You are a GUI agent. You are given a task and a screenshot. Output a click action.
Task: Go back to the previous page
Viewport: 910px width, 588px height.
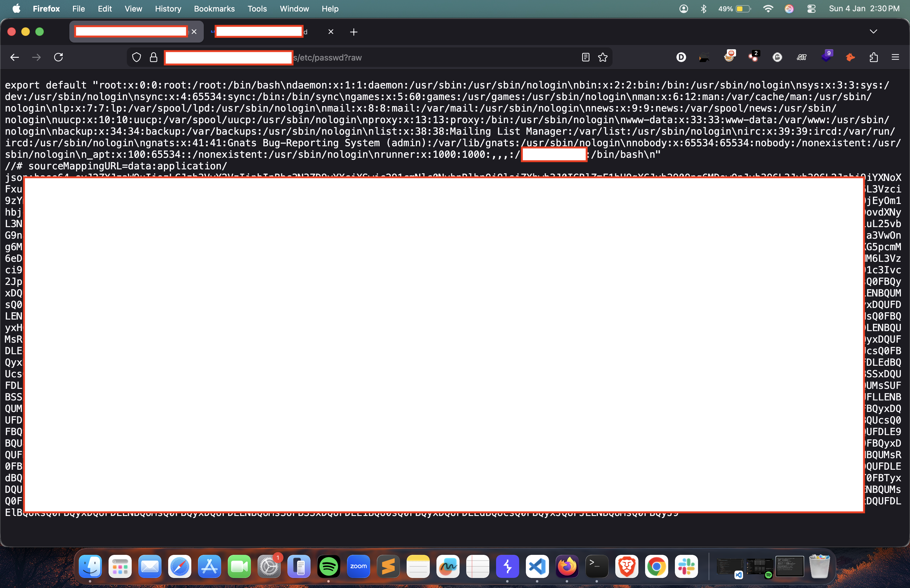tap(15, 57)
